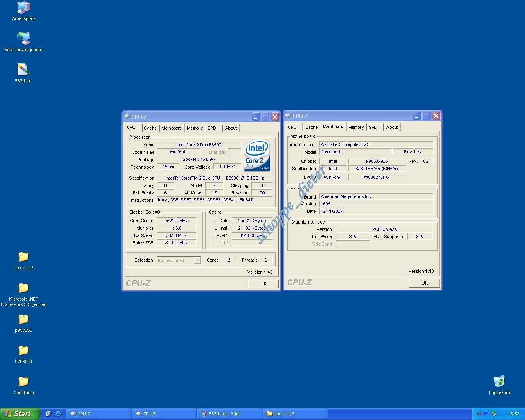This screenshot has width=525, height=420.
Task: Open the Start menu
Action: point(20,414)
